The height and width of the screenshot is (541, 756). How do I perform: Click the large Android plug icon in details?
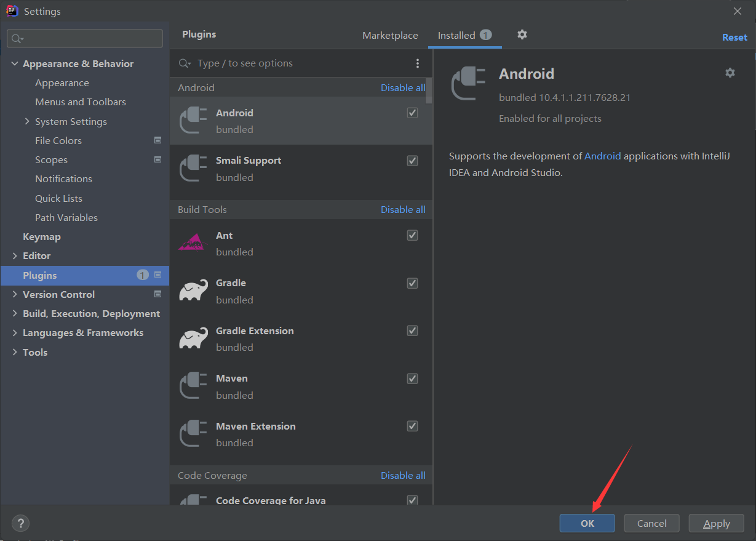point(469,84)
